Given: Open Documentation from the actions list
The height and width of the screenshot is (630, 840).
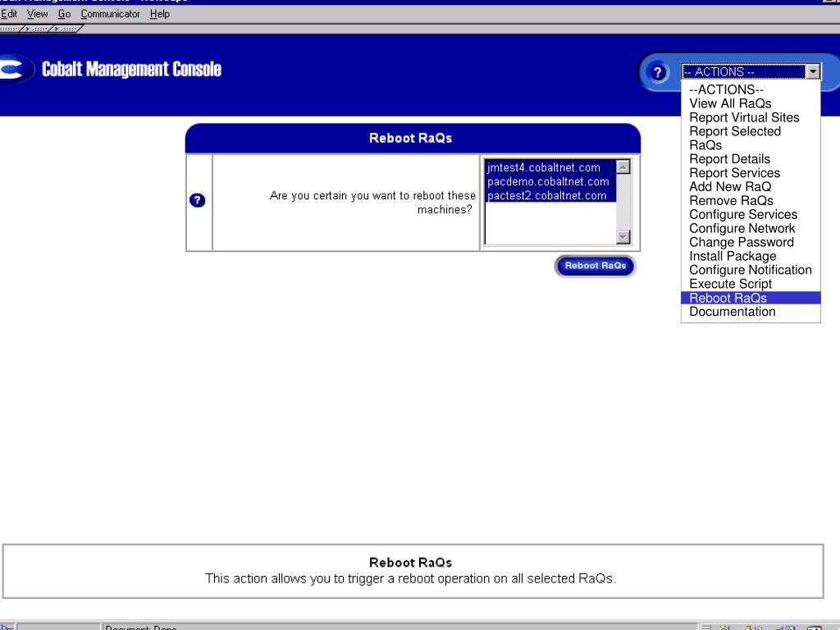Looking at the screenshot, I should pyautogui.click(x=751, y=312).
